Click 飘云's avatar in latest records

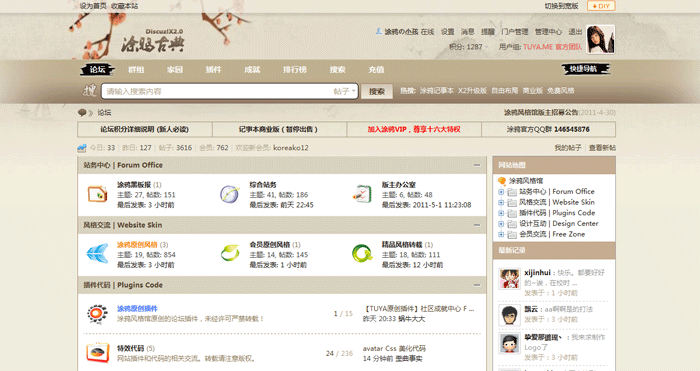(x=509, y=315)
